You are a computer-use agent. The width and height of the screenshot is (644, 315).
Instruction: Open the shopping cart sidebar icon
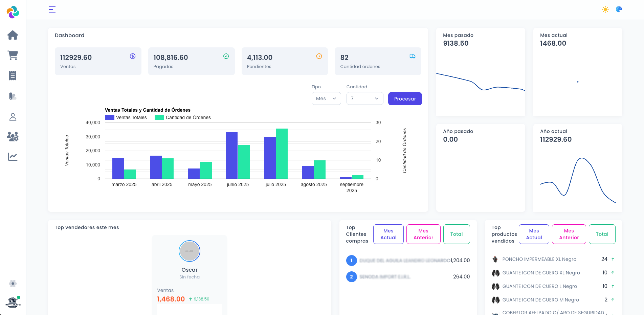pos(13,55)
